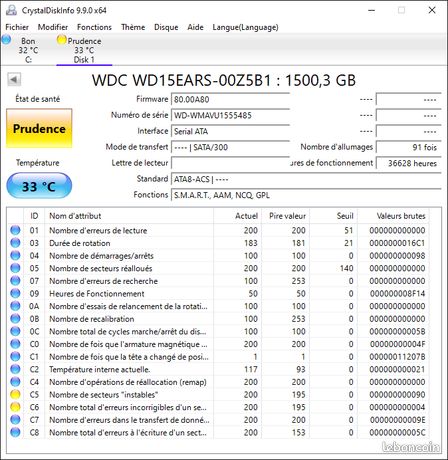Click the yellow Prudence icon for Disk 1
The height and width of the screenshot is (460, 448).
(x=61, y=40)
